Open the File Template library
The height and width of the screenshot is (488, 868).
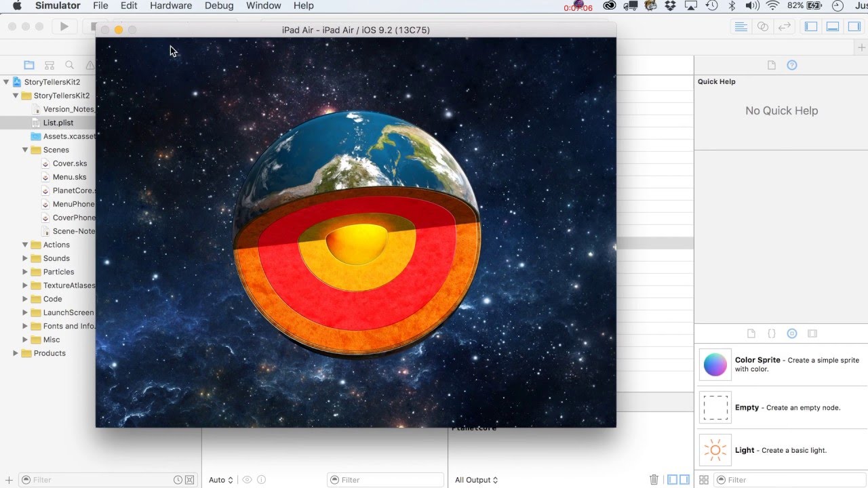(x=751, y=333)
